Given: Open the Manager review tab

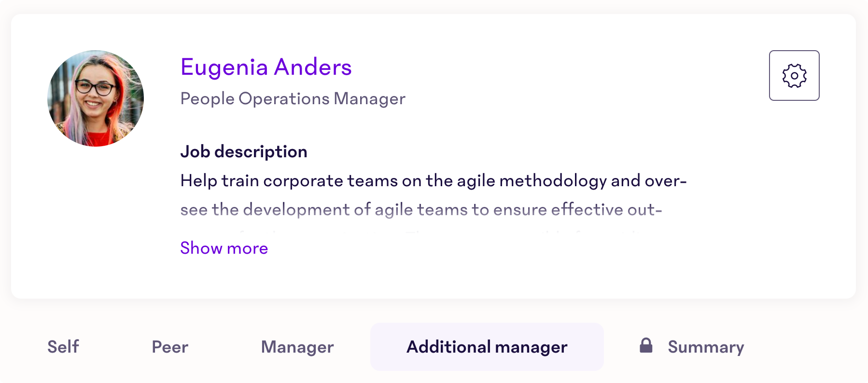Looking at the screenshot, I should pos(297,347).
